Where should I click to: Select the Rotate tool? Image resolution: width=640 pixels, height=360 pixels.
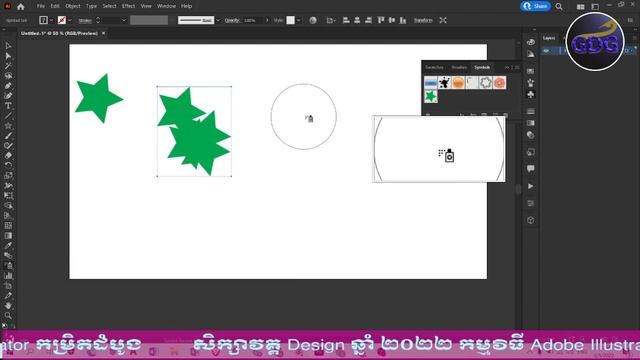pos(8,166)
